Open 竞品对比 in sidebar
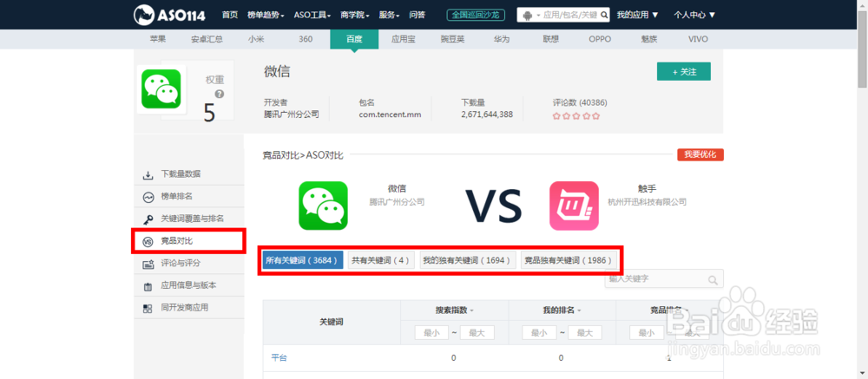The height and width of the screenshot is (379, 868). pos(176,241)
